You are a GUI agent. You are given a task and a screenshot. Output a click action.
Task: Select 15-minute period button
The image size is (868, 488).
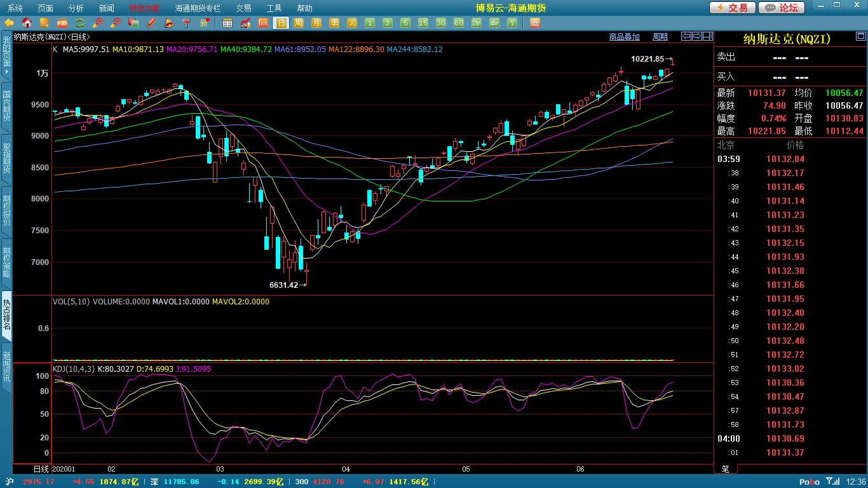click(x=423, y=23)
